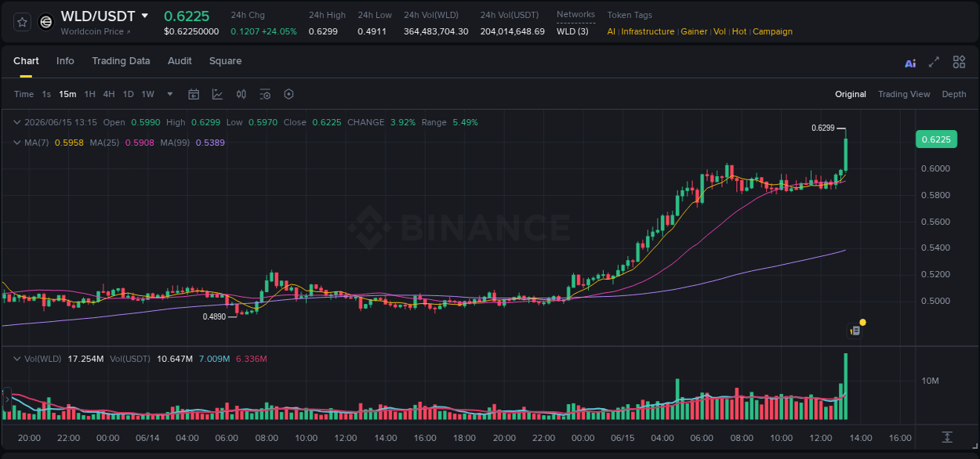Expand the left side panel arrow handle
The width and height of the screenshot is (980, 459).
tap(6, 399)
